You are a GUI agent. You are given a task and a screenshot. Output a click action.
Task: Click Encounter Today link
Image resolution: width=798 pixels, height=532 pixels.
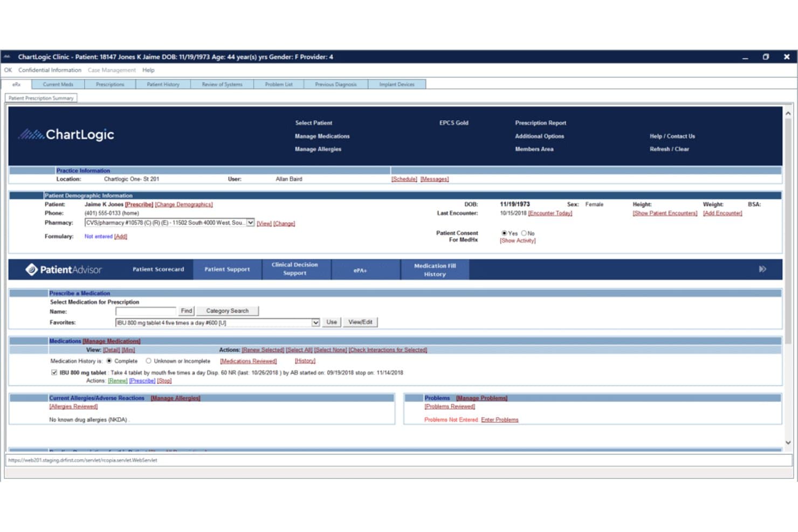(551, 213)
